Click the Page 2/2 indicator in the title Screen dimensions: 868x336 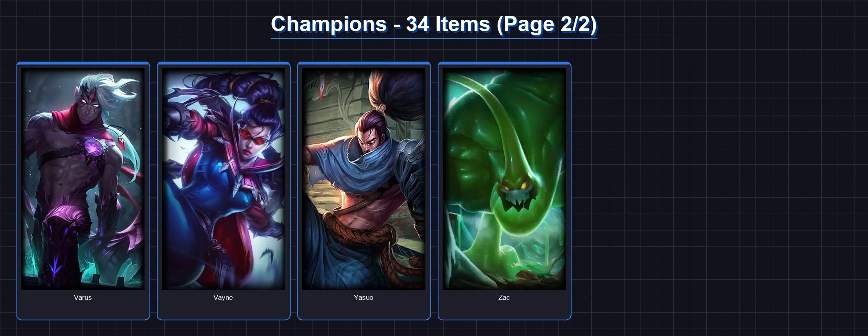click(x=547, y=24)
